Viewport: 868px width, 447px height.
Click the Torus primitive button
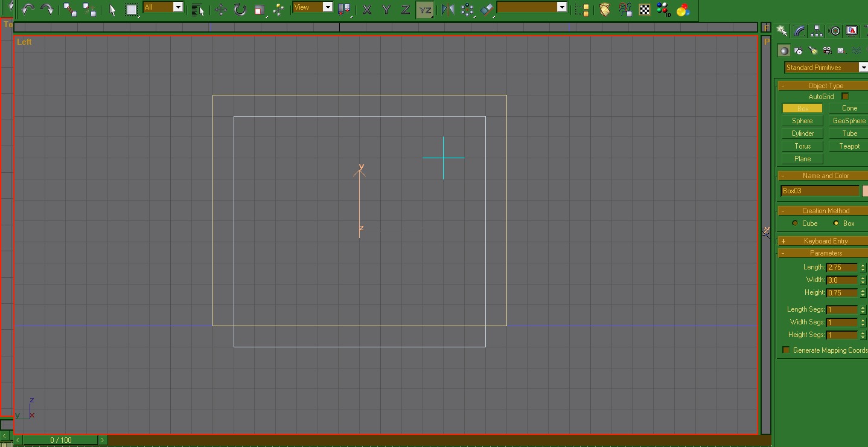point(802,146)
